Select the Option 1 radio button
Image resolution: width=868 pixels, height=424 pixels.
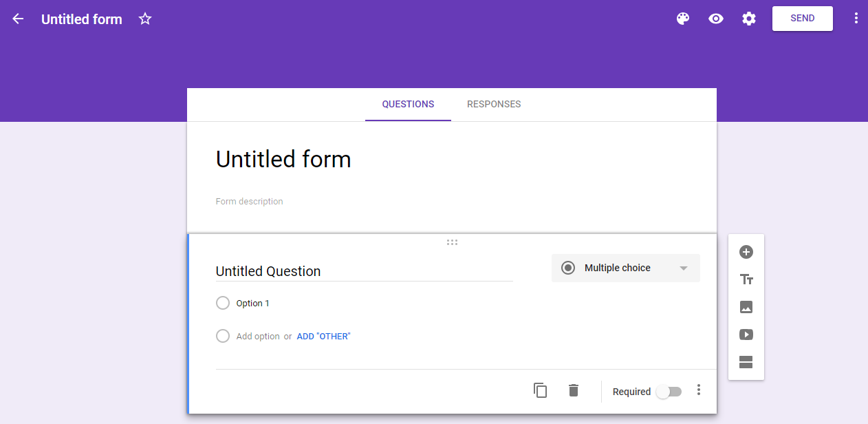(x=223, y=303)
